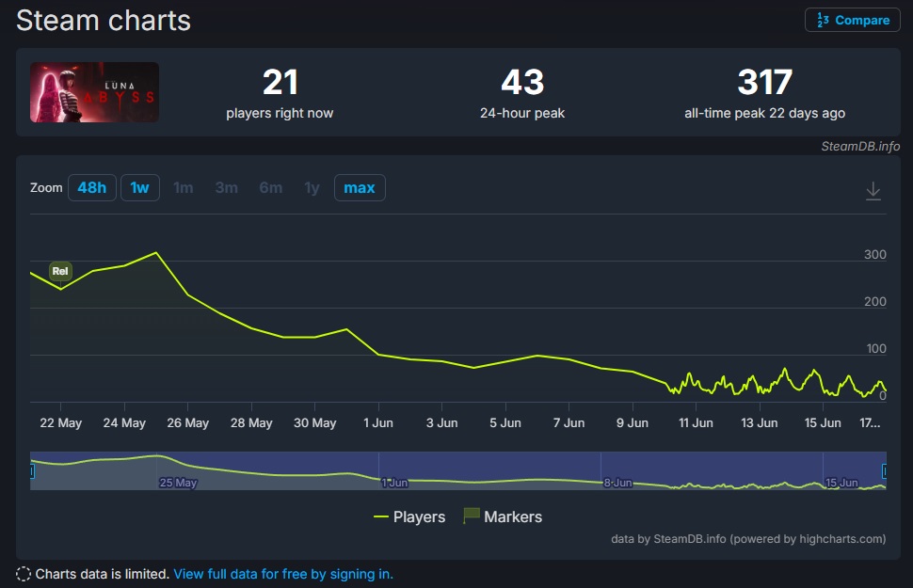Toggle Players series in legend
Image resolution: width=913 pixels, height=588 pixels.
(409, 516)
